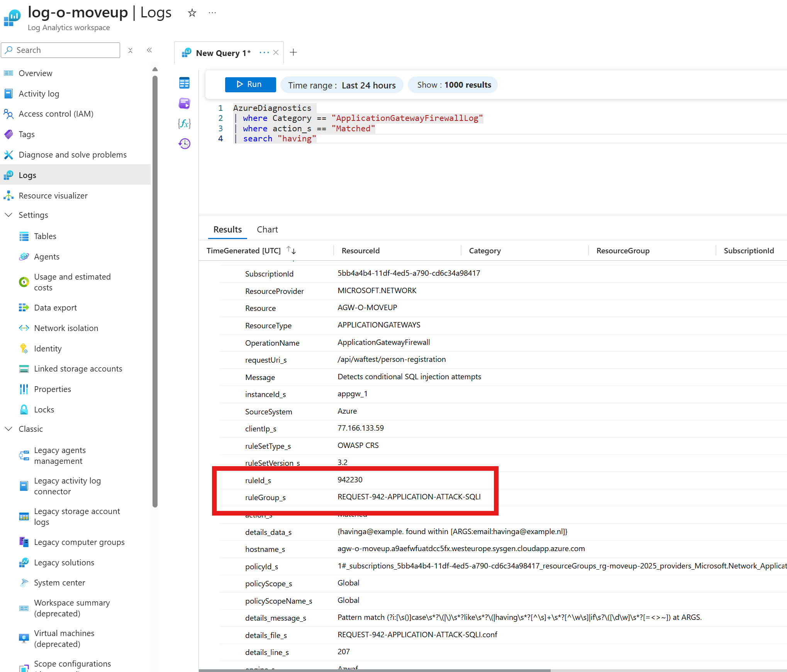Open the Tables pane using the table icon
Image resolution: width=787 pixels, height=672 pixels.
coord(184,83)
